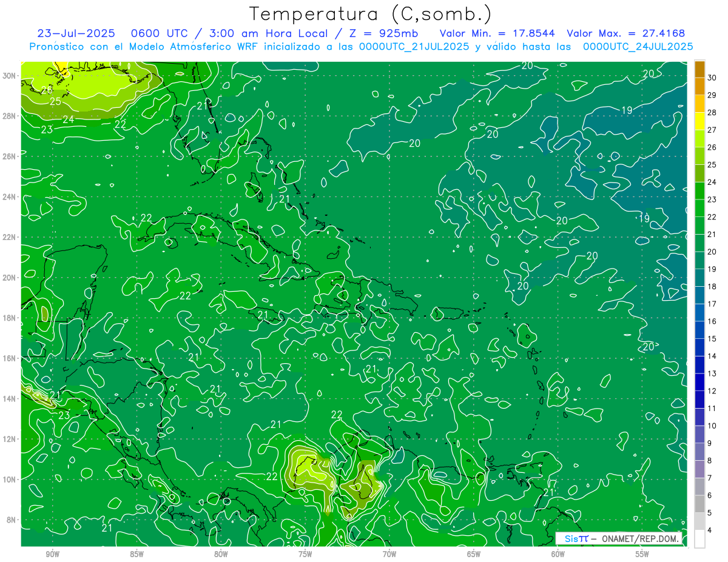Click the "ONAMET/REP.DOM." source label
The image size is (728, 562).
(641, 538)
